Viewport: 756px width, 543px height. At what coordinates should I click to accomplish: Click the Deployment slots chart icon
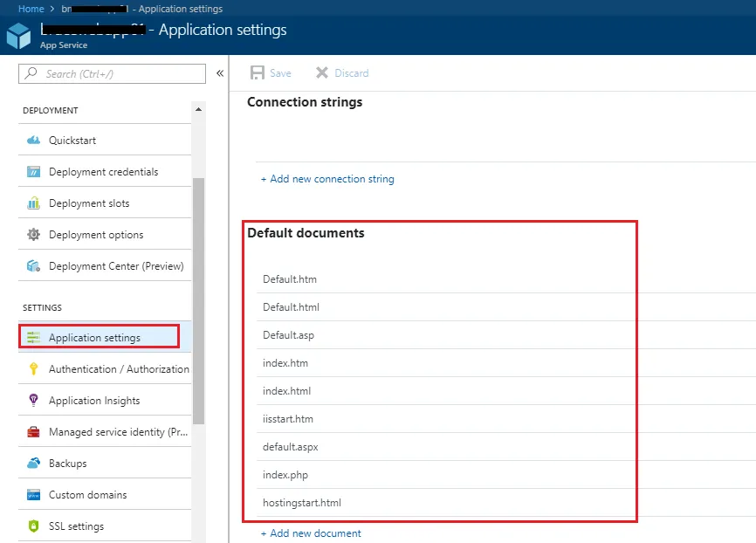tap(33, 203)
